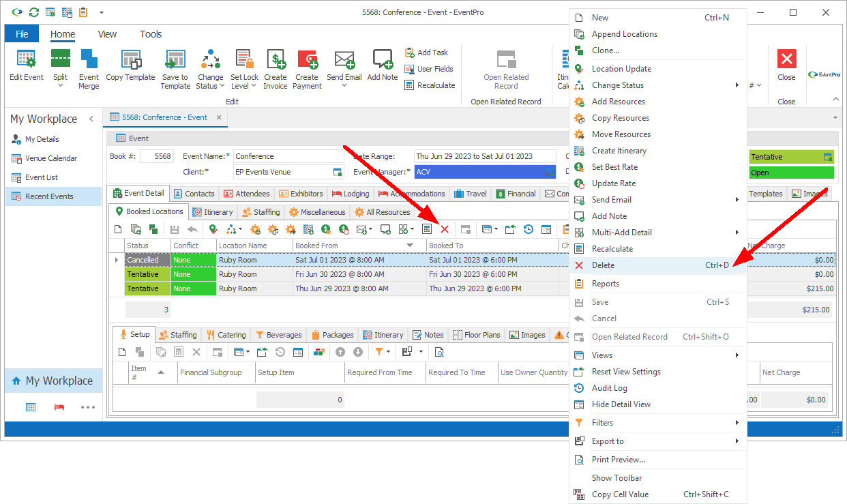The image size is (847, 504).
Task: Click the refresh icon in the title bar
Action: click(34, 12)
